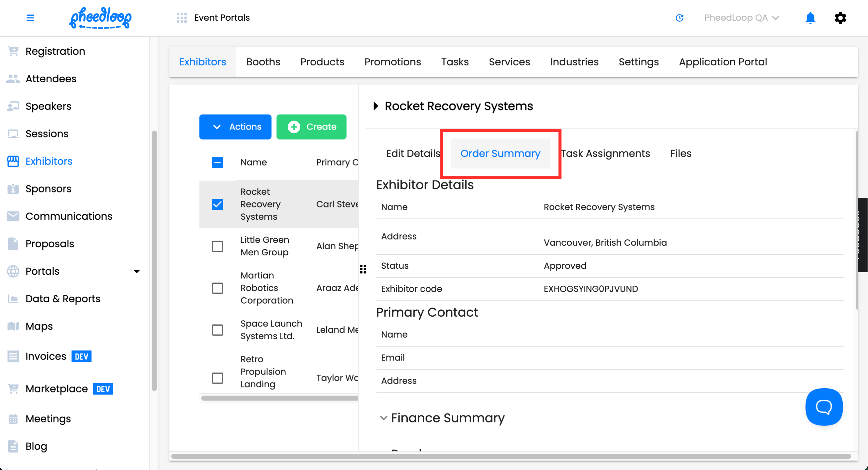Open the Event Portals grid icon
868x470 pixels.
coord(182,18)
